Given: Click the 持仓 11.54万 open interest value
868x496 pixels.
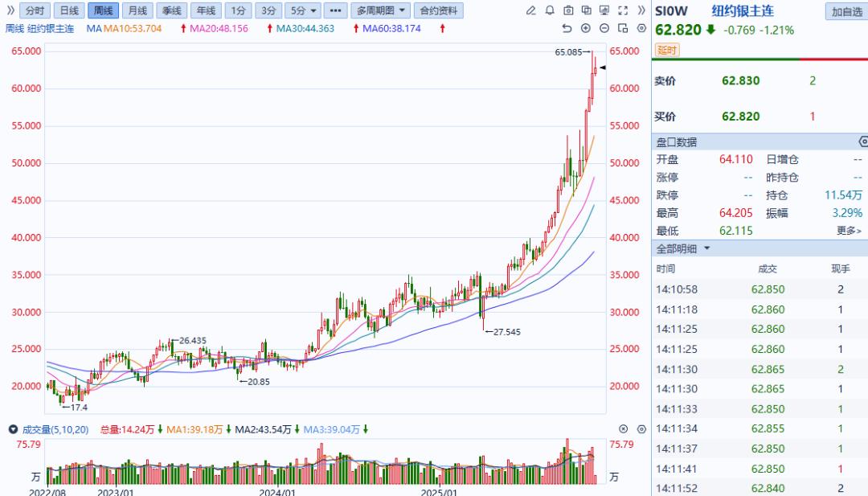Looking at the screenshot, I should pos(843,195).
